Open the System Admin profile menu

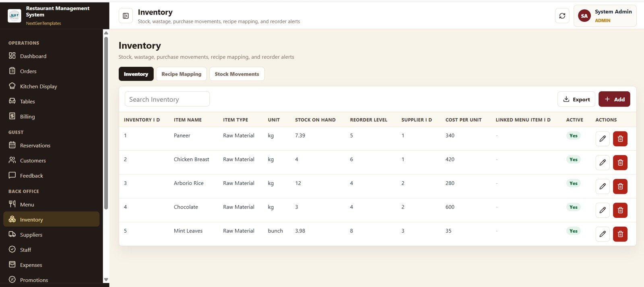click(605, 16)
